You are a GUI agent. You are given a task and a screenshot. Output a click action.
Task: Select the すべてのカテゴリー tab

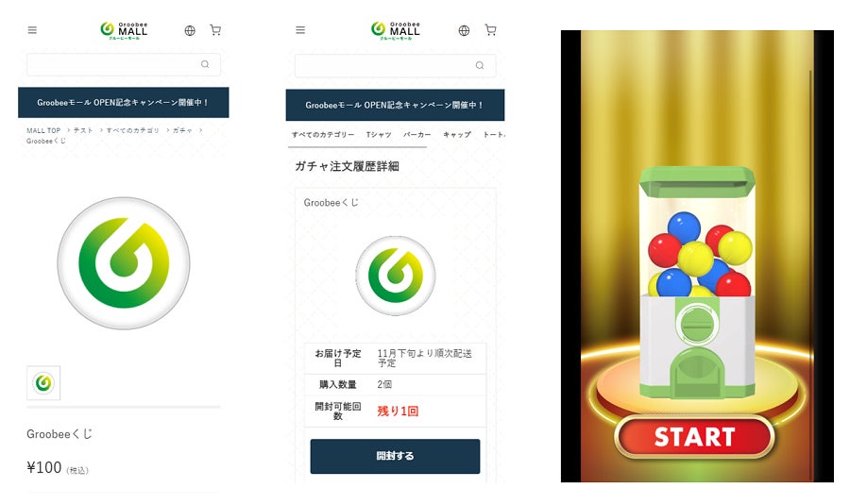click(x=323, y=134)
